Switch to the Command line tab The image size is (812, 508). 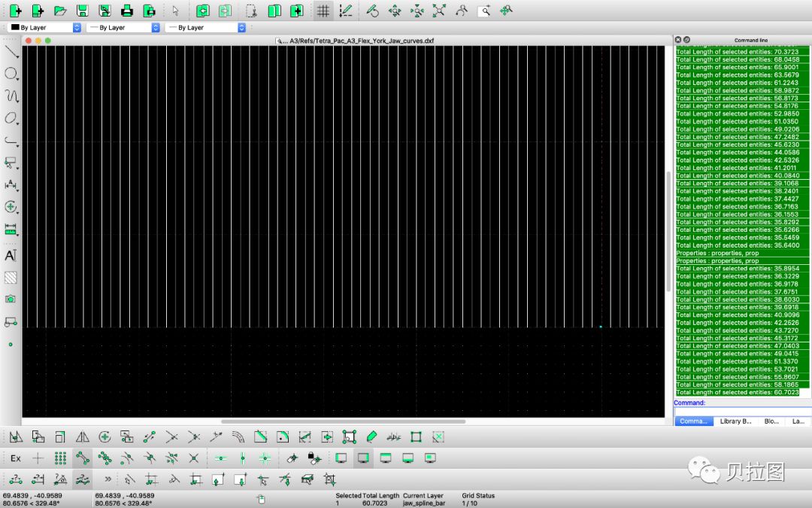[693, 421]
